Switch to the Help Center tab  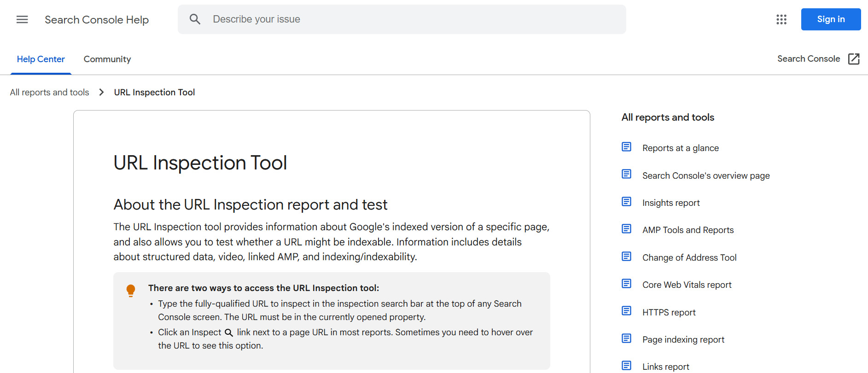(41, 59)
